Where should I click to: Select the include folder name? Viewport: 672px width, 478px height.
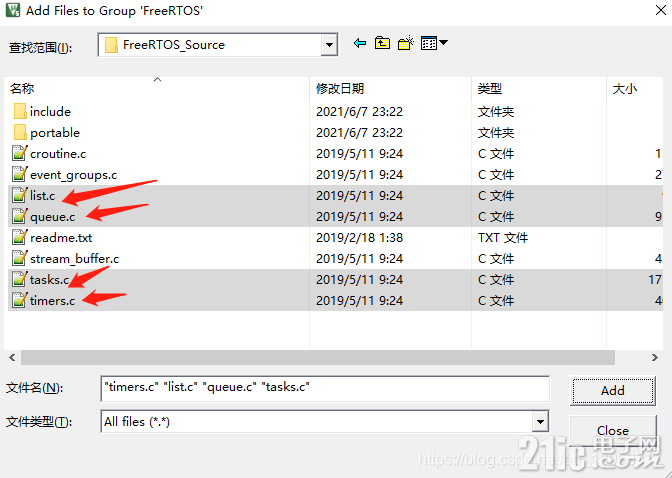[x=50, y=111]
